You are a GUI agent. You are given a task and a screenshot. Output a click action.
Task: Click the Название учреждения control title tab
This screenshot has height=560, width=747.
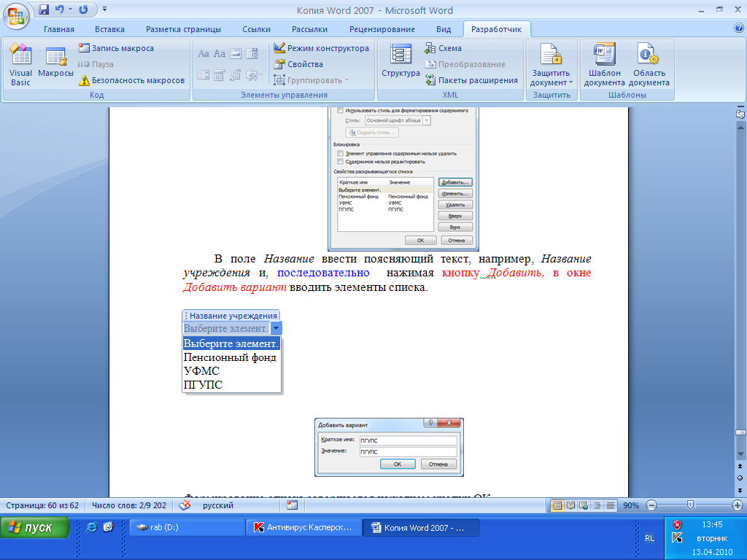[231, 315]
